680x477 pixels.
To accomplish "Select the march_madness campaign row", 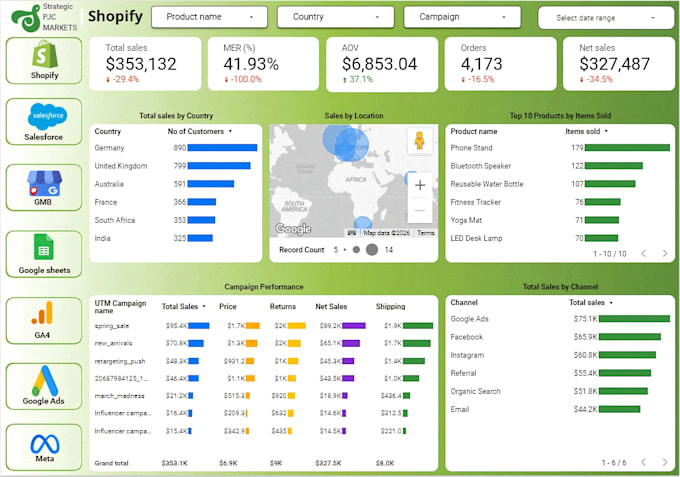I will (264, 395).
